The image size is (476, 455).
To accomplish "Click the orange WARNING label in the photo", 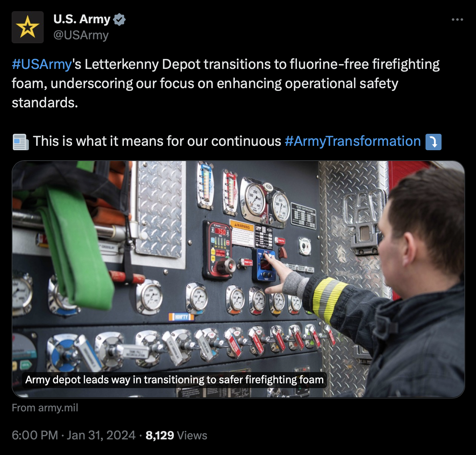I will (242, 226).
